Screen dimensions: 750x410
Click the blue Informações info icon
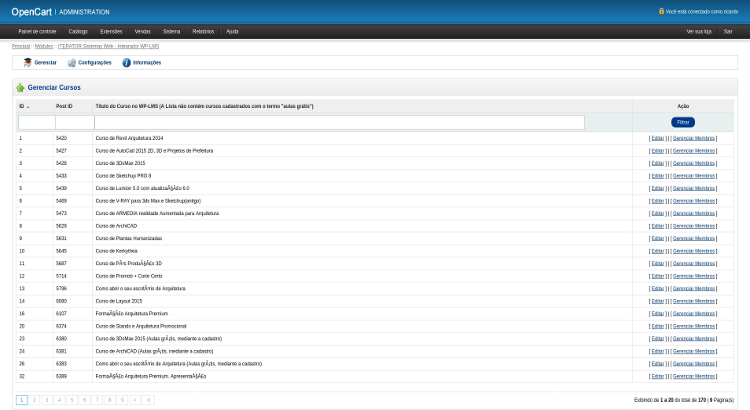click(x=126, y=63)
